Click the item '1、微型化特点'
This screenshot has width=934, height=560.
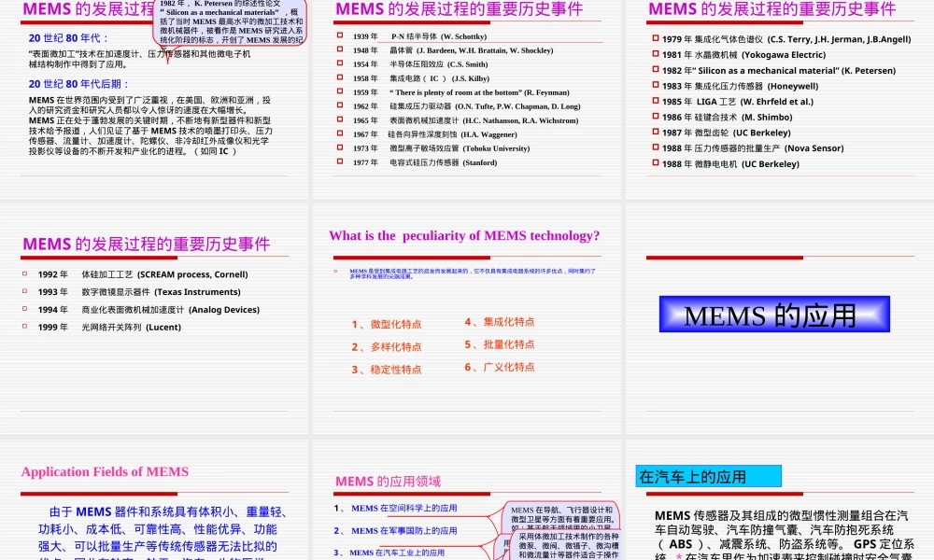coord(386,325)
